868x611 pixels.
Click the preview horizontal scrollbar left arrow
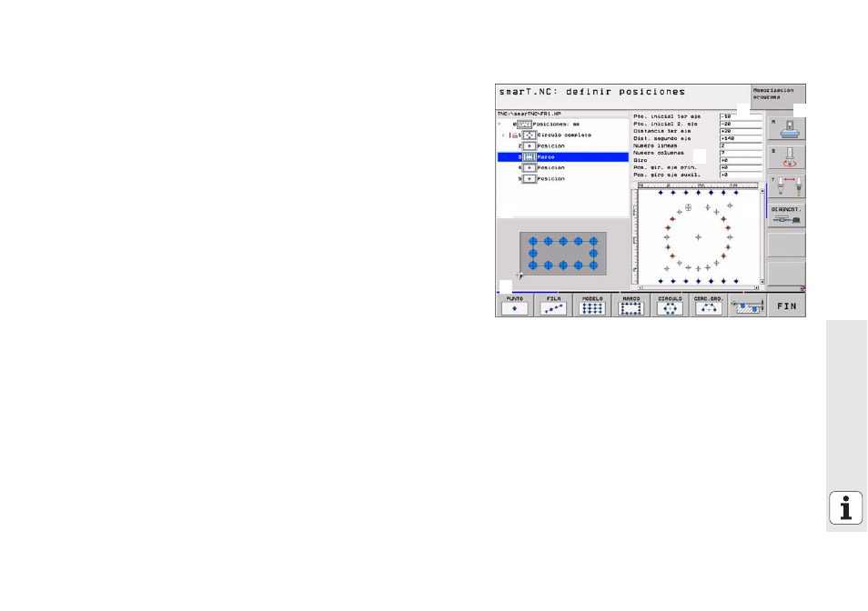[641, 287]
